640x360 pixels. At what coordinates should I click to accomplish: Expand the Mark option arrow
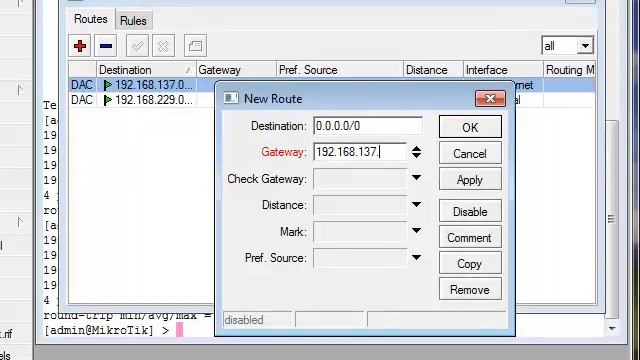click(x=416, y=231)
